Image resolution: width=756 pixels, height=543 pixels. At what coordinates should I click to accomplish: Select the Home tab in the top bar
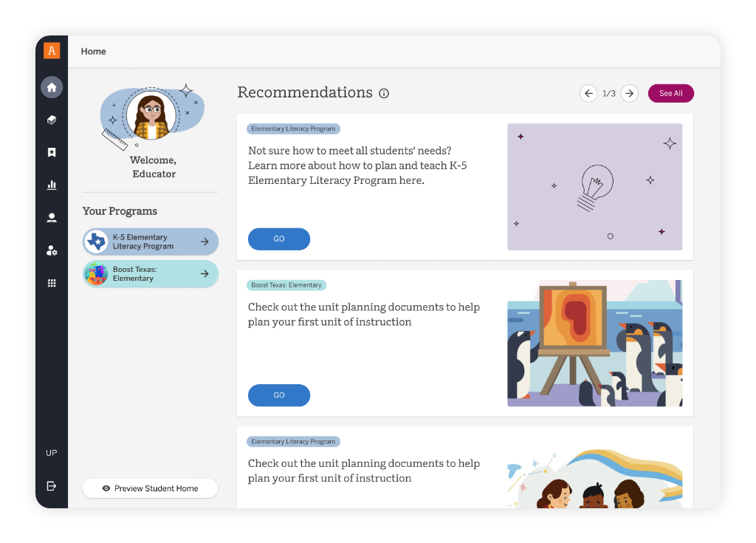93,51
